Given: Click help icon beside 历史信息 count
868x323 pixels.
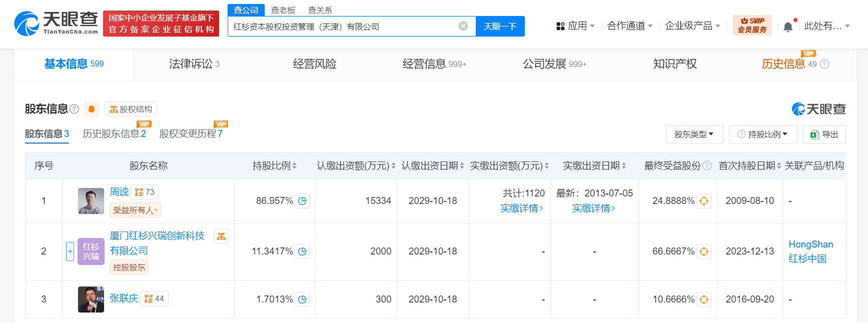Looking at the screenshot, I should click(824, 64).
